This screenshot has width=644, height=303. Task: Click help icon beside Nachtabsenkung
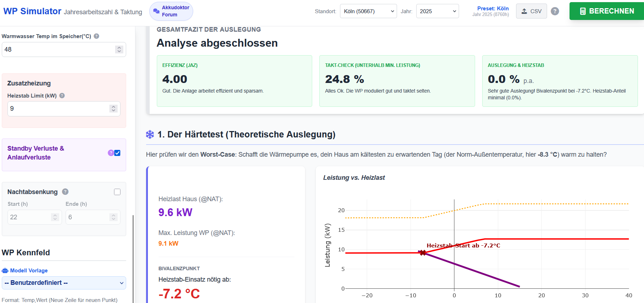pos(65,192)
